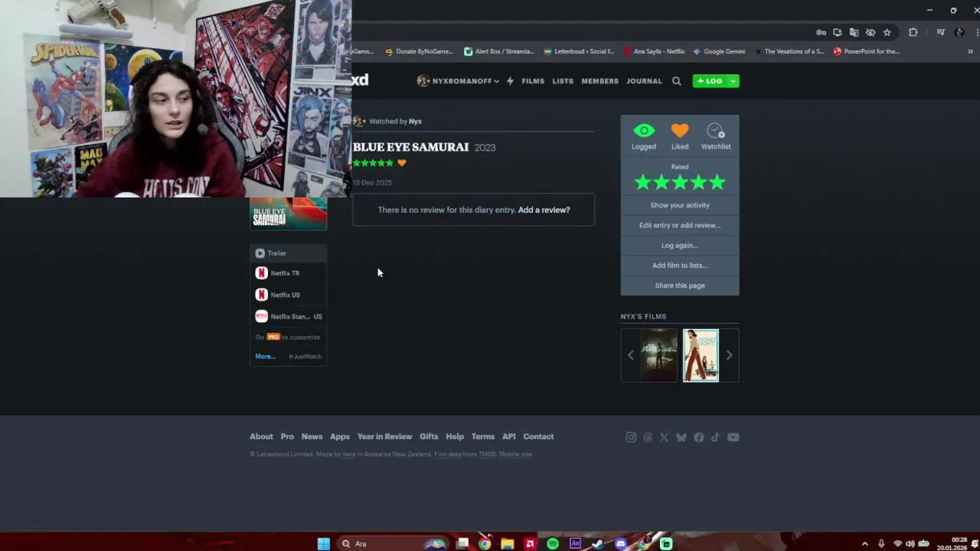Go to the MEMBERS menu
Screen dimensions: 980x551
(x=599, y=81)
